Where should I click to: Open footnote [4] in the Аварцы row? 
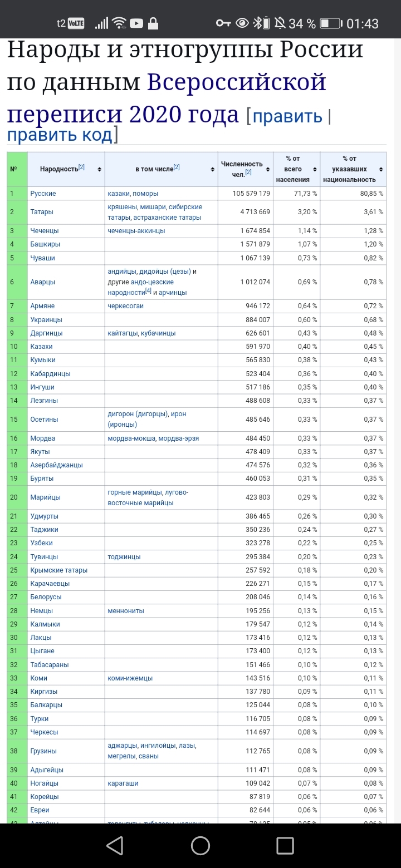148,291
